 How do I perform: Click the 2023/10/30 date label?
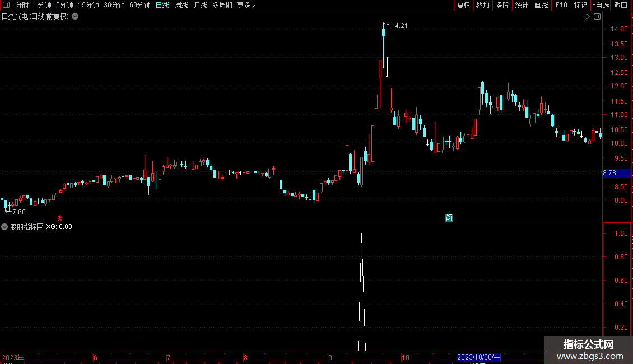[478, 357]
